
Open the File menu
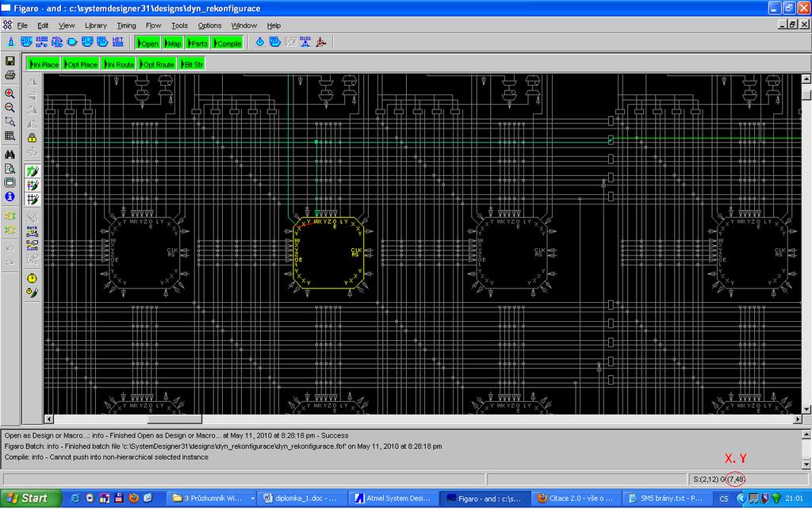coord(22,25)
